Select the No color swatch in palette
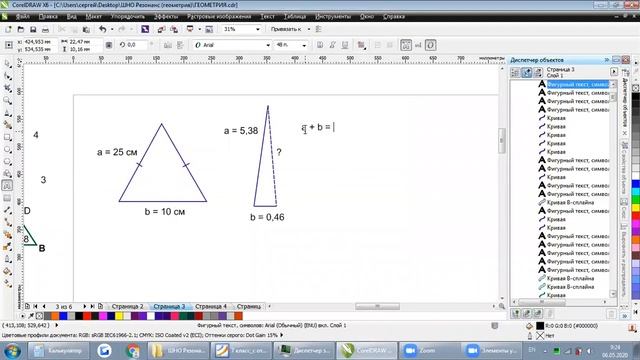 pos(39,316)
